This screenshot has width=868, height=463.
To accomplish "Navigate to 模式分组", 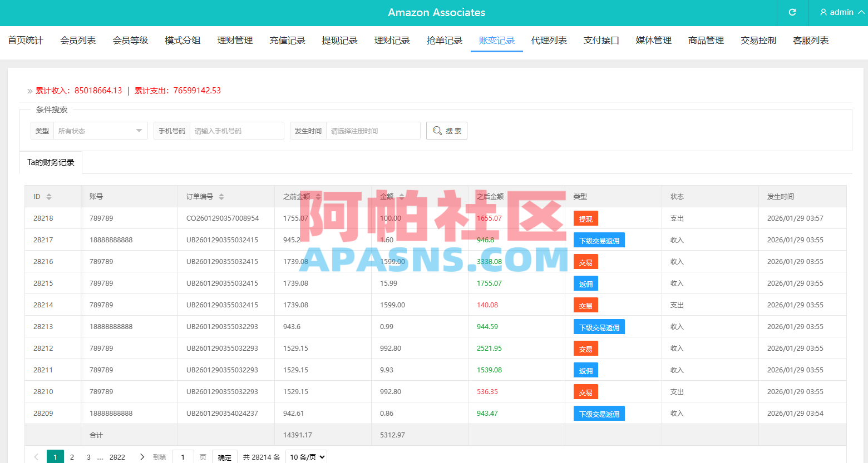I will pyautogui.click(x=183, y=41).
